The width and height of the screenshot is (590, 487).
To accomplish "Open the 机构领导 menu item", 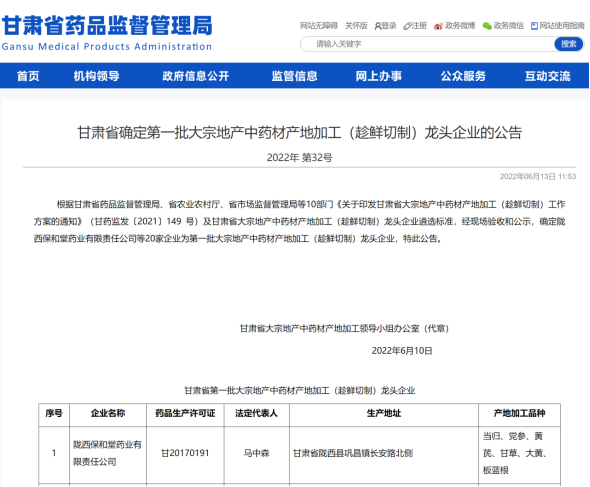I will click(x=96, y=76).
